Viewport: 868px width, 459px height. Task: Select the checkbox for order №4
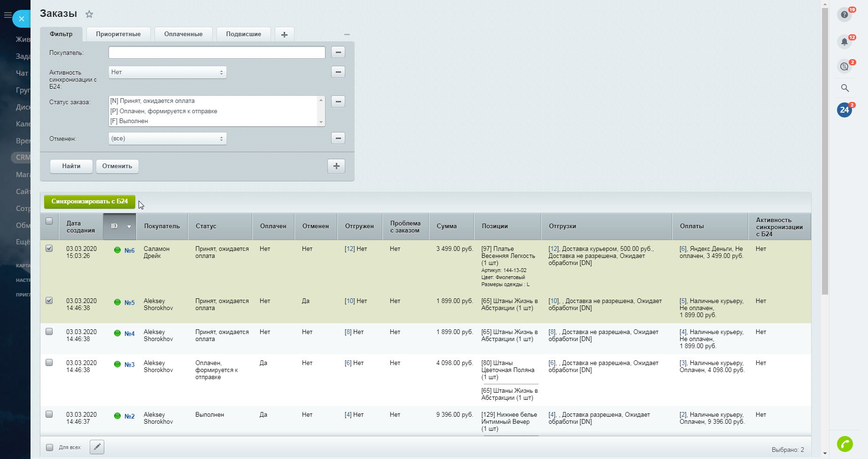[x=49, y=332]
